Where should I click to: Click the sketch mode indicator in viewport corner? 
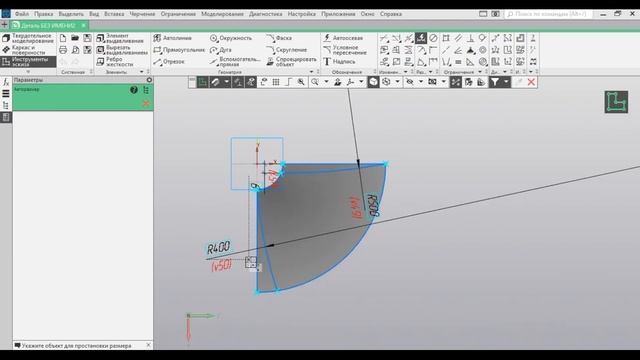click(x=616, y=102)
